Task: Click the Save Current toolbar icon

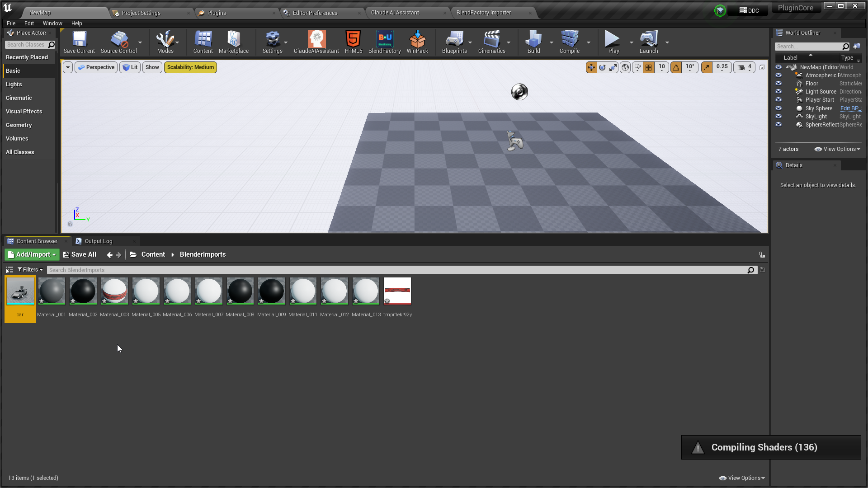Action: (x=79, y=42)
